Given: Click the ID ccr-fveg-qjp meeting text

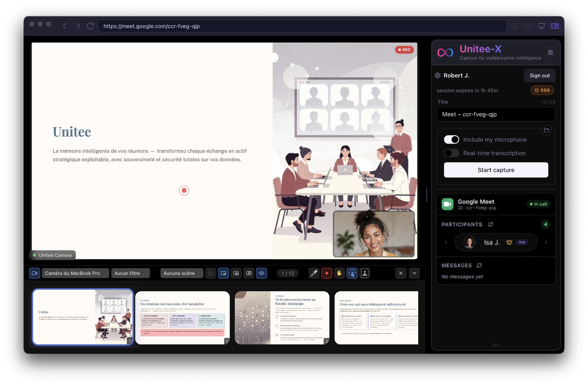Looking at the screenshot, I should point(477,208).
